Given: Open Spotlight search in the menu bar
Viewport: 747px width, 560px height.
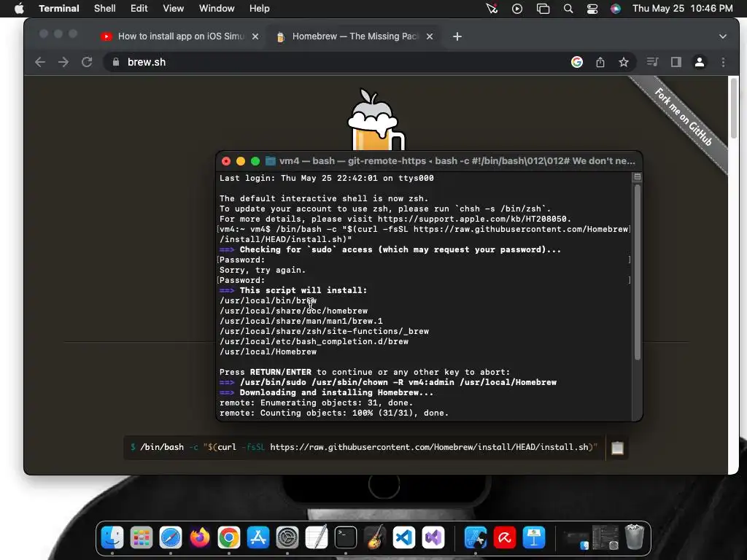Looking at the screenshot, I should click(568, 8).
